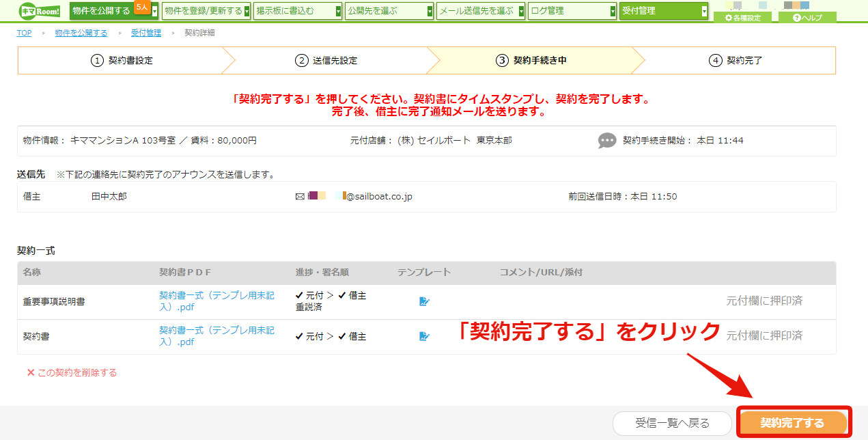Image resolution: width=868 pixels, height=440 pixels.
Task: Click the テンプレート column header
Action: point(424,273)
